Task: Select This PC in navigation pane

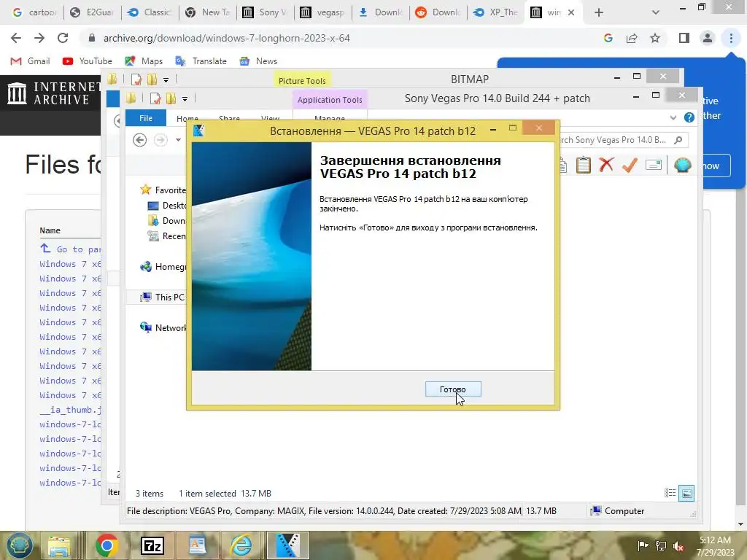Action: click(x=162, y=297)
